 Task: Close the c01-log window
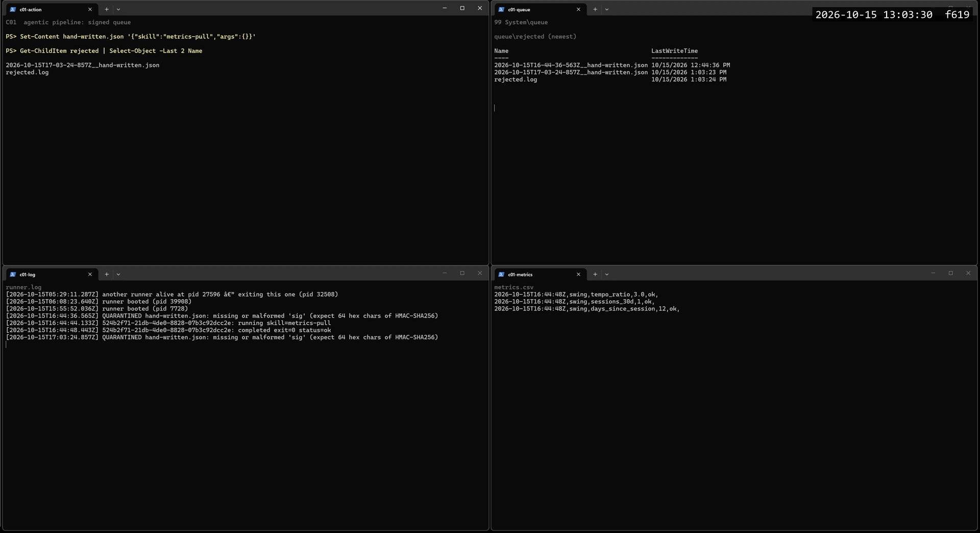(480, 273)
